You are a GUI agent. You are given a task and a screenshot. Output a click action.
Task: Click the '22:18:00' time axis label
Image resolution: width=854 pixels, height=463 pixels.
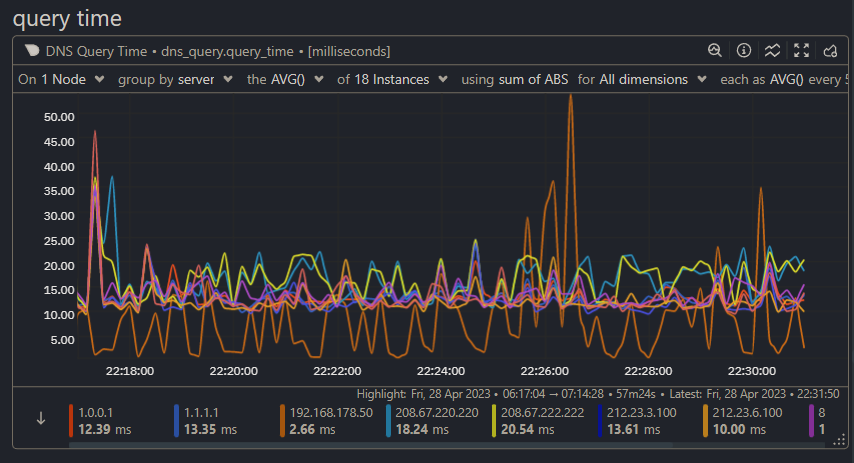tap(130, 371)
